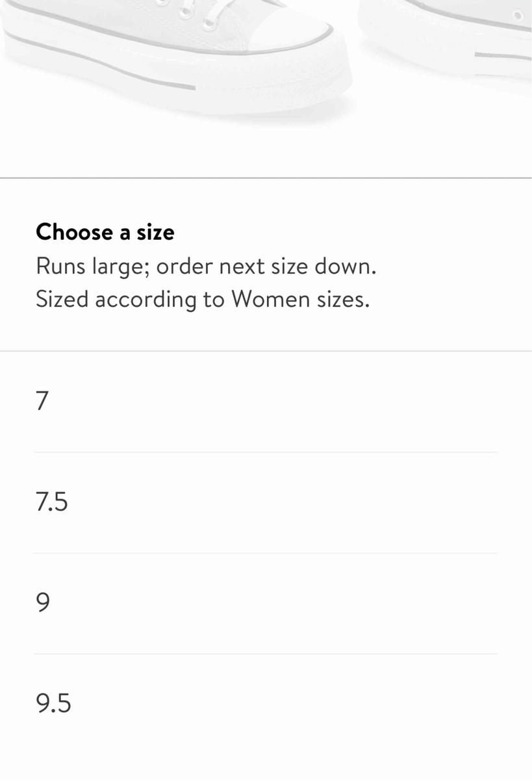Click the word "large" in fit note
The width and height of the screenshot is (532, 780).
pyautogui.click(x=122, y=266)
